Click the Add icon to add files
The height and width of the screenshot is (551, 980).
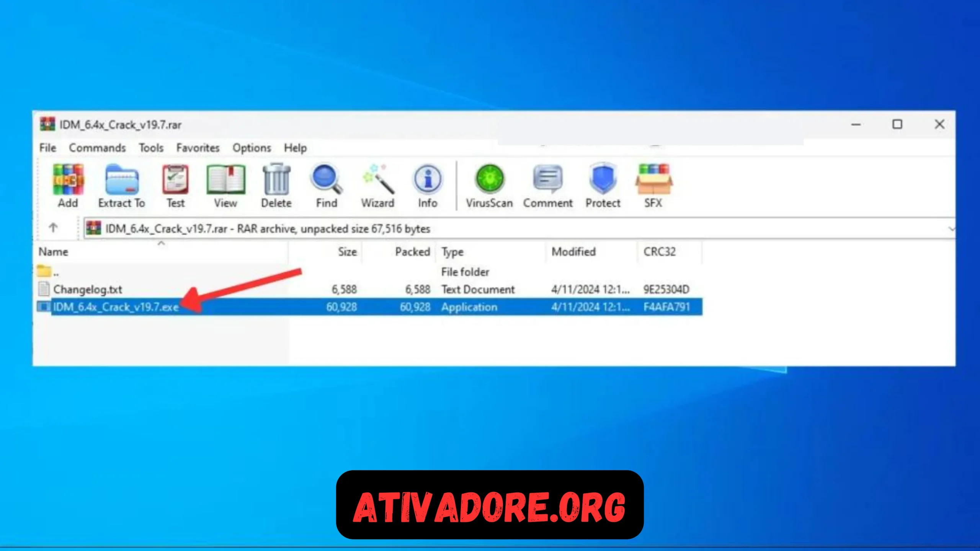coord(67,185)
